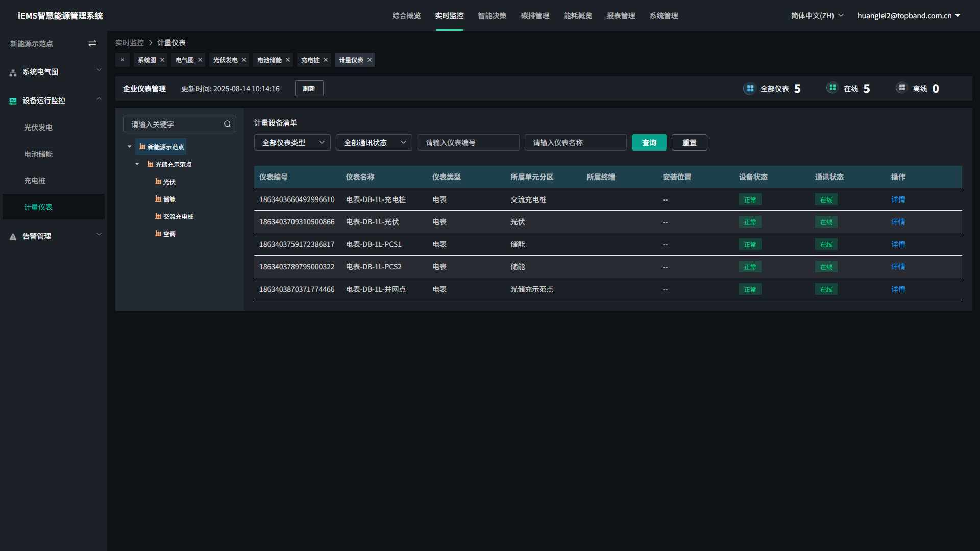Click the 查询 query button
Viewport: 980px width, 551px height.
(649, 142)
